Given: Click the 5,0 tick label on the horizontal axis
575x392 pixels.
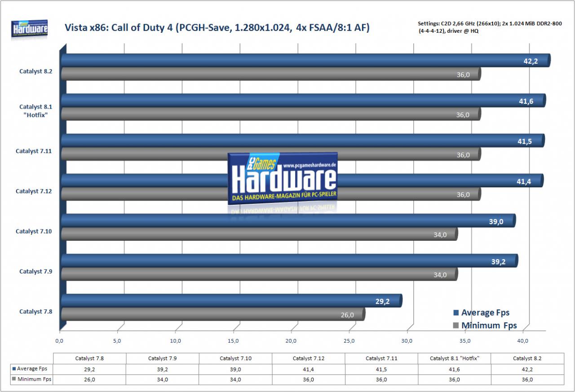Looking at the screenshot, I should (x=118, y=341).
